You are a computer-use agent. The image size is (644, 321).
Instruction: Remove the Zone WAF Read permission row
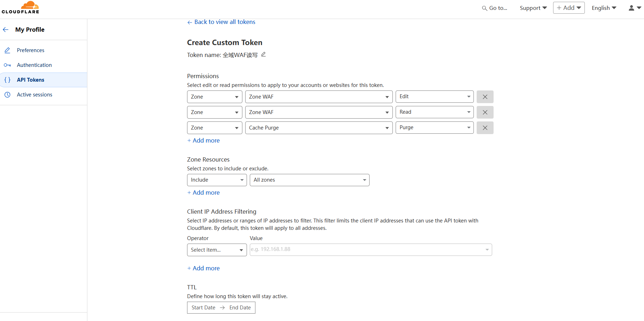click(485, 112)
